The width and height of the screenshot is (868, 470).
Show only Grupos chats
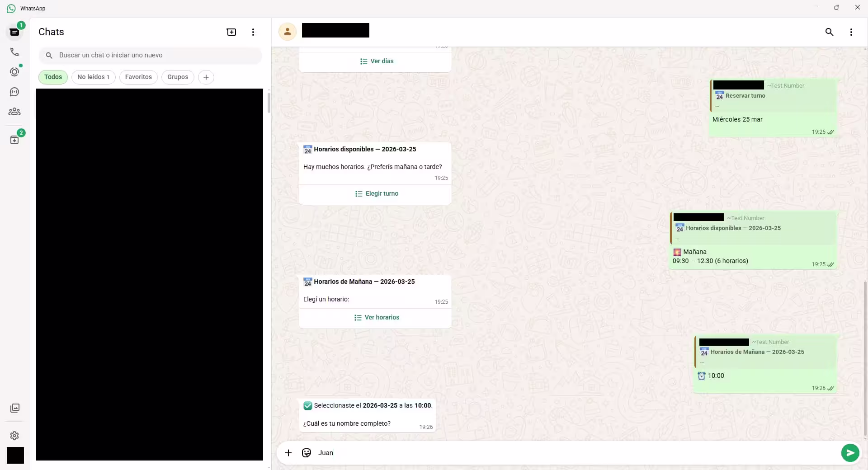click(x=177, y=77)
